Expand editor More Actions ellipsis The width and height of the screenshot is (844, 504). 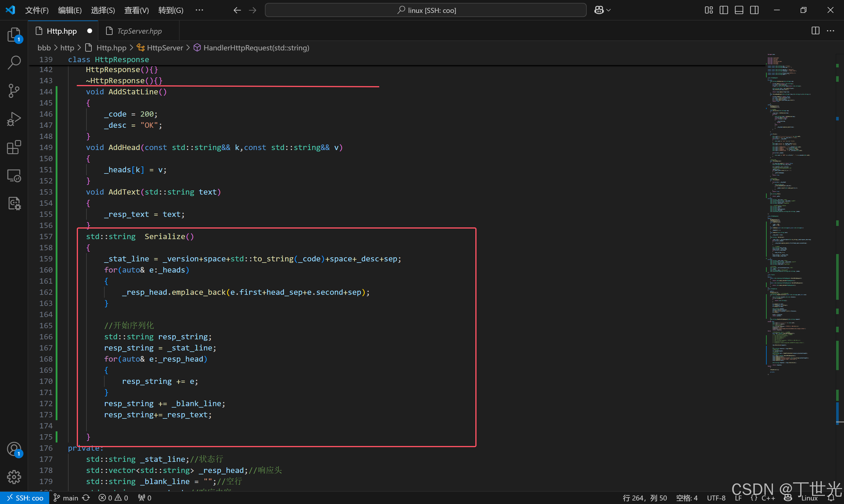(831, 31)
